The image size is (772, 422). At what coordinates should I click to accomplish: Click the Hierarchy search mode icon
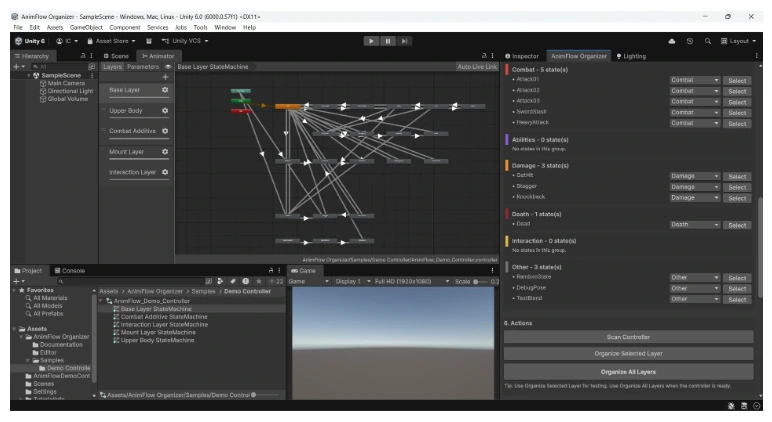92,66
